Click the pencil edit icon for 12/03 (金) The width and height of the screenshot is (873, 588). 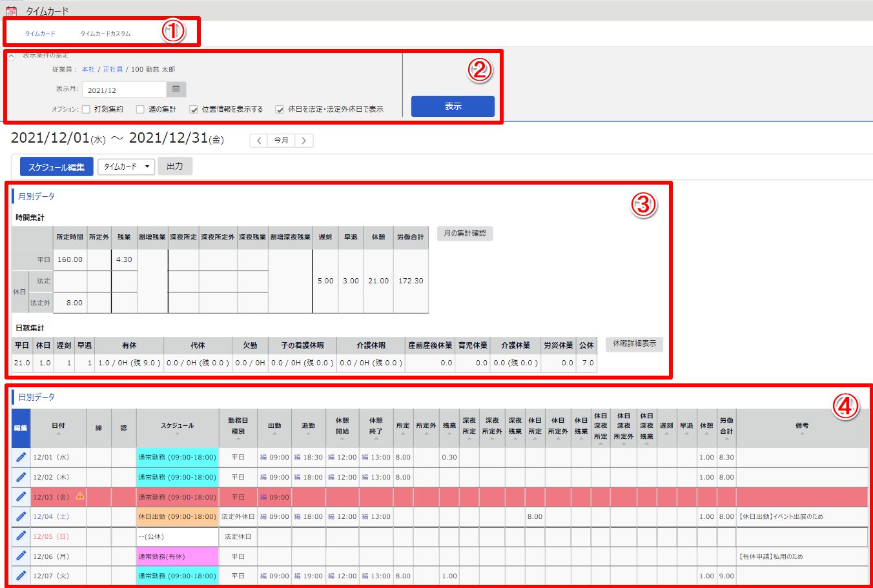click(21, 497)
